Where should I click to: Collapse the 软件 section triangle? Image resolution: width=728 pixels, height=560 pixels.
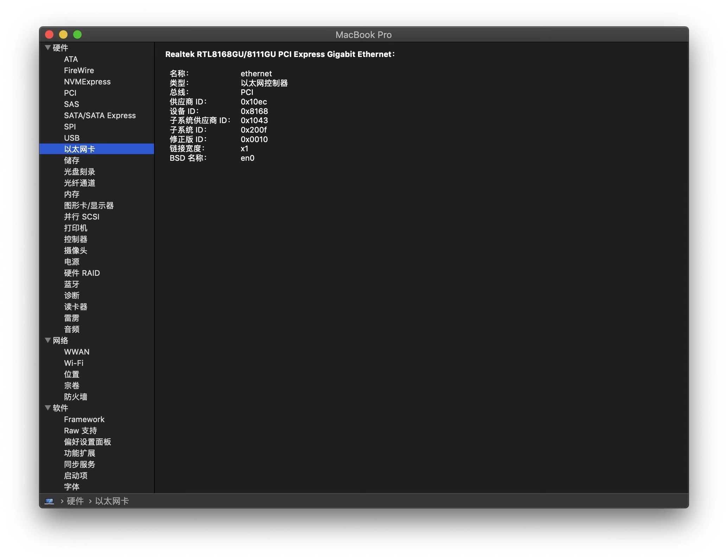[48, 408]
